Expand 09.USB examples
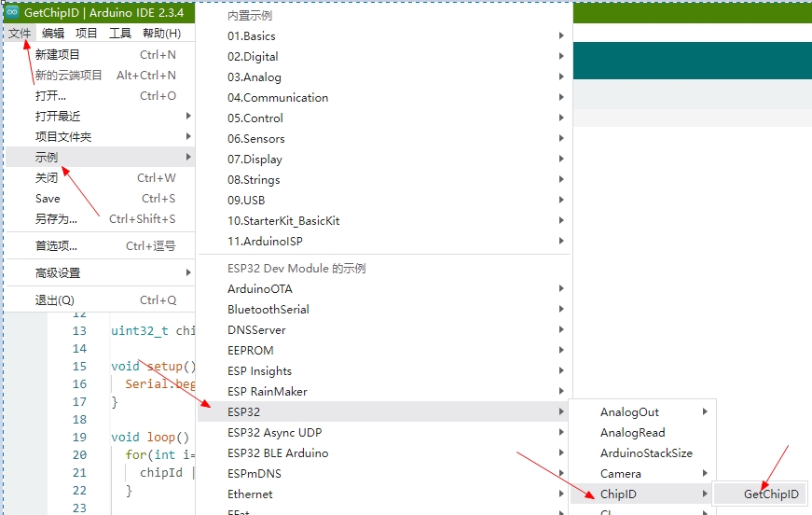The height and width of the screenshot is (515, 812). click(x=384, y=200)
